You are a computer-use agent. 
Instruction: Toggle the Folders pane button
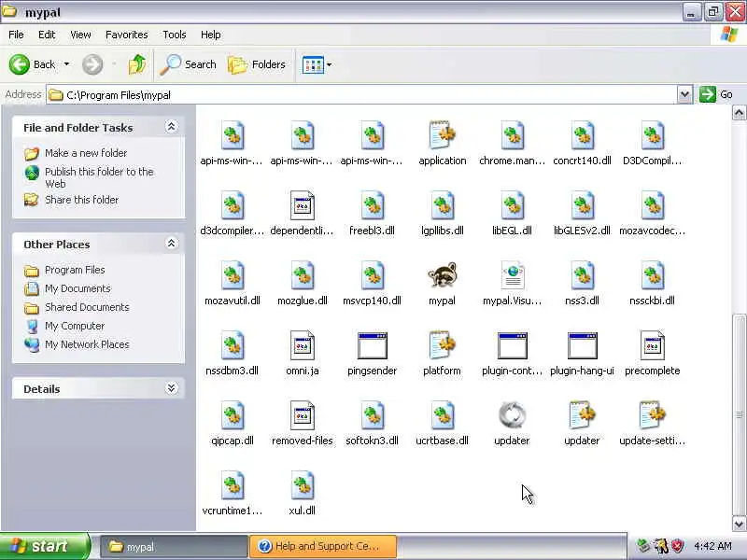(257, 64)
